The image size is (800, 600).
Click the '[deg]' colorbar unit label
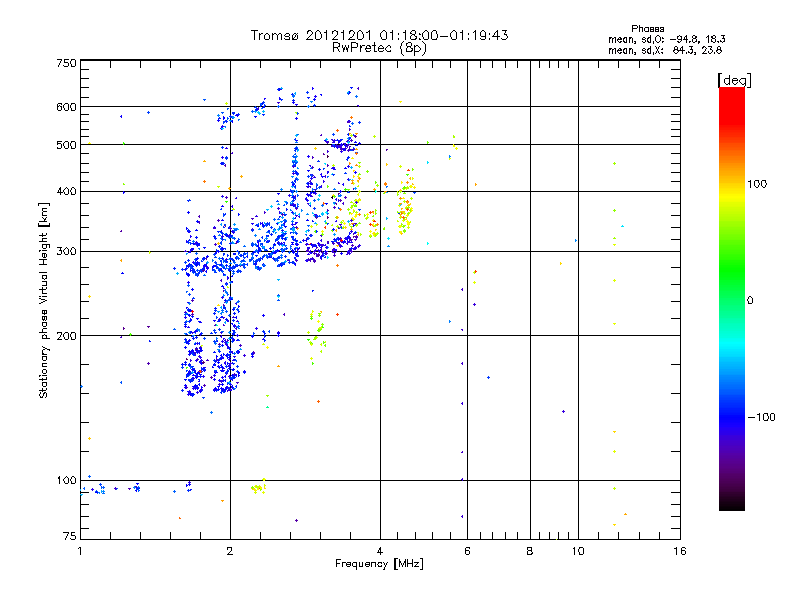coord(734,80)
